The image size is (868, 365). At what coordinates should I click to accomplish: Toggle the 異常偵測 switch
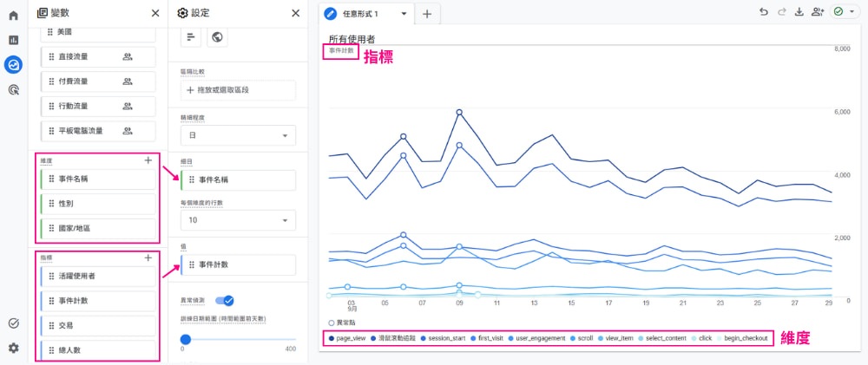(x=225, y=300)
